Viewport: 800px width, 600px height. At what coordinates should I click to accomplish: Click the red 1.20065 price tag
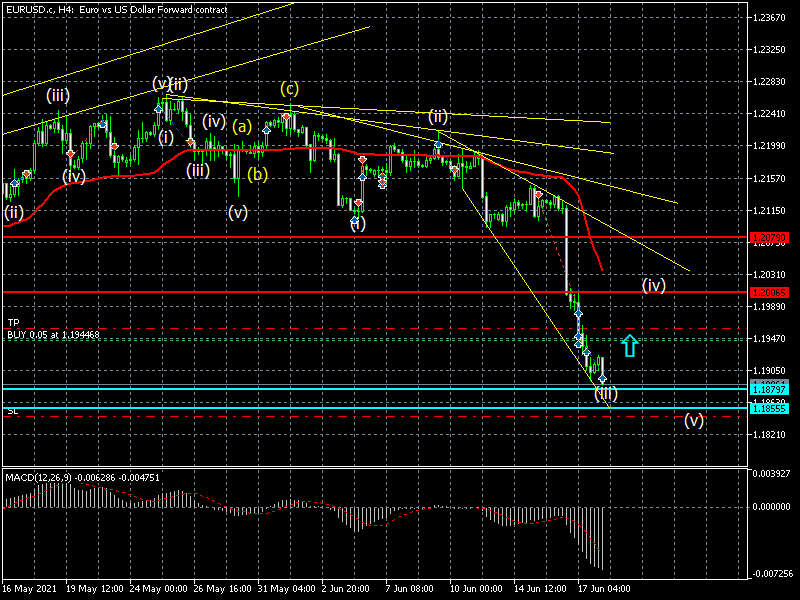[773, 293]
